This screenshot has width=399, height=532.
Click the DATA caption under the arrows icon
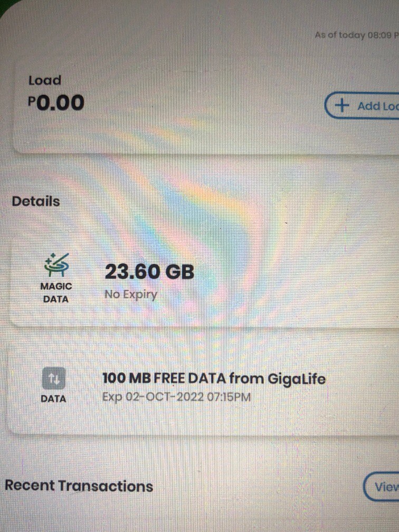pos(54,399)
